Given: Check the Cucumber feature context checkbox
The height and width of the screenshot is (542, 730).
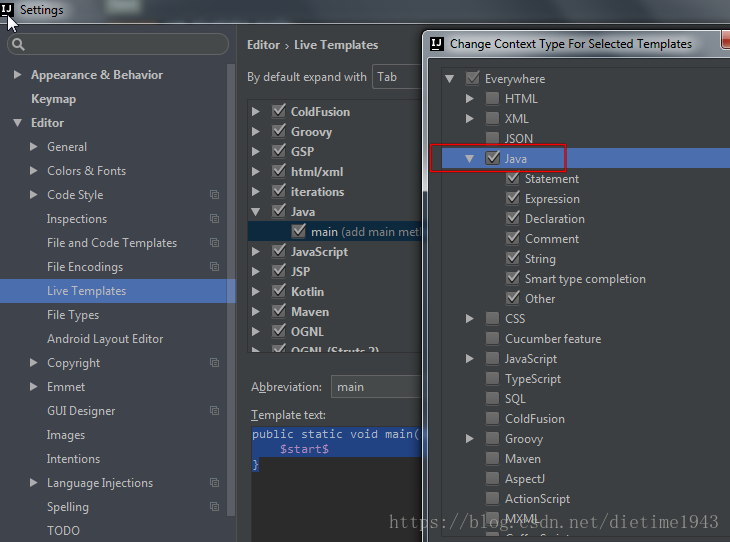Looking at the screenshot, I should click(493, 339).
